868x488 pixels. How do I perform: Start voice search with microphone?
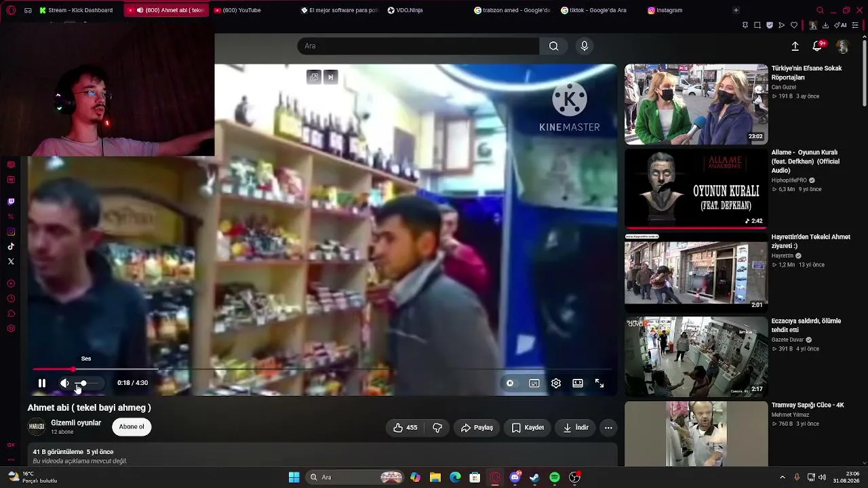pos(585,46)
